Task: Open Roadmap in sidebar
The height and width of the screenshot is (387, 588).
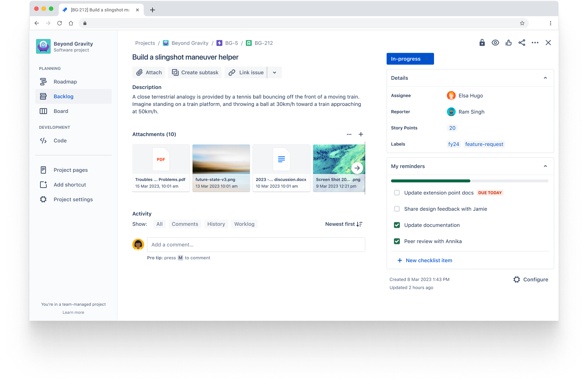Action: (x=73, y=82)
